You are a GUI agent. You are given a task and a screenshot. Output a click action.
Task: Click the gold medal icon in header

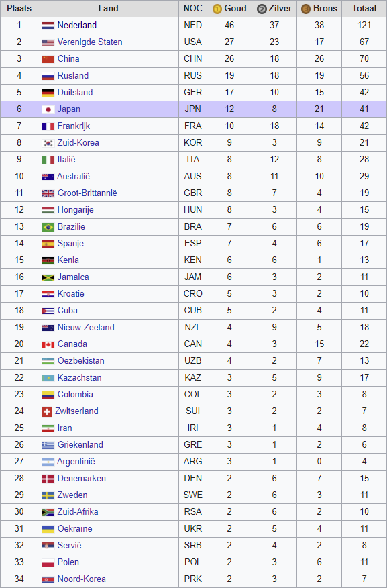pyautogui.click(x=217, y=9)
